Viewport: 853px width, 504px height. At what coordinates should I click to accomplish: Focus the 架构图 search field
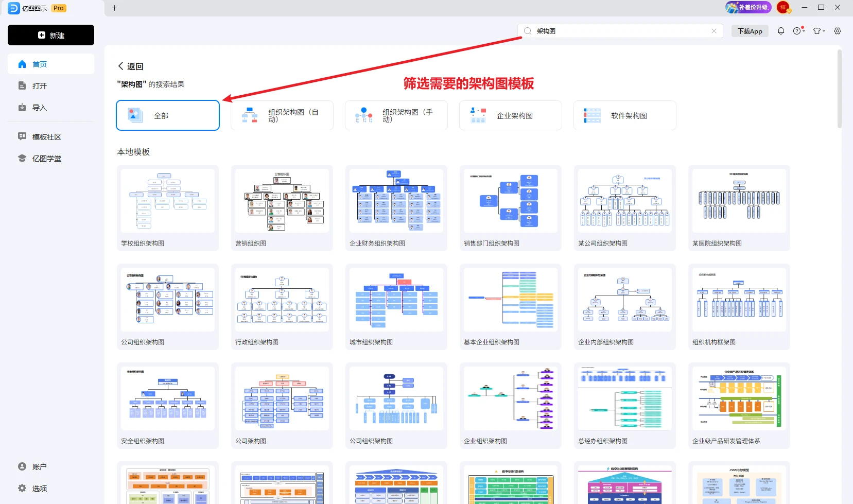[620, 31]
